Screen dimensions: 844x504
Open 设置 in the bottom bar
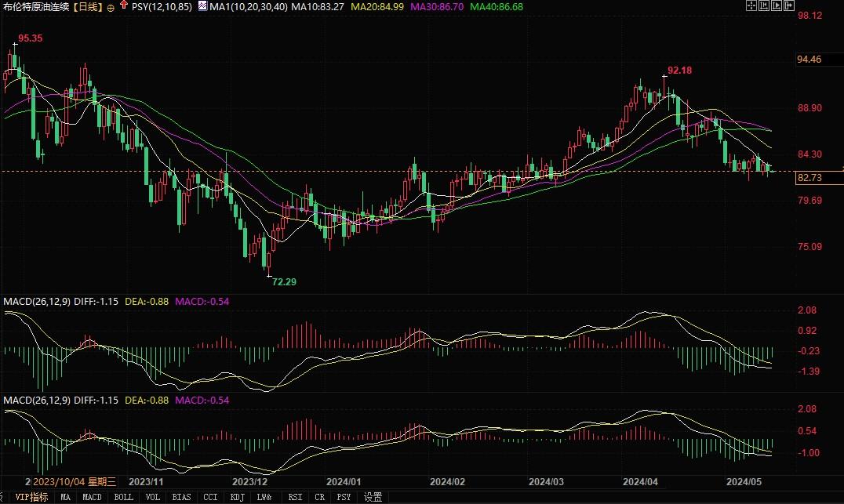pyautogui.click(x=373, y=497)
